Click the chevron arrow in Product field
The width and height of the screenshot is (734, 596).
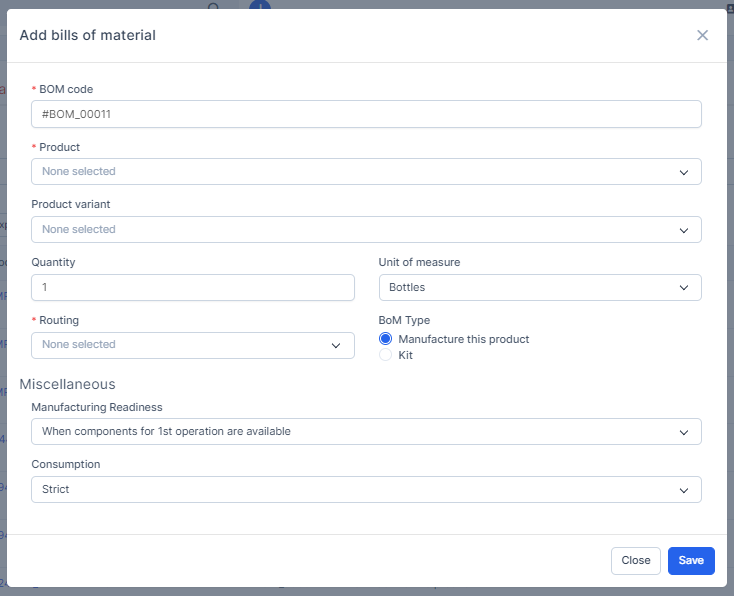[684, 172]
